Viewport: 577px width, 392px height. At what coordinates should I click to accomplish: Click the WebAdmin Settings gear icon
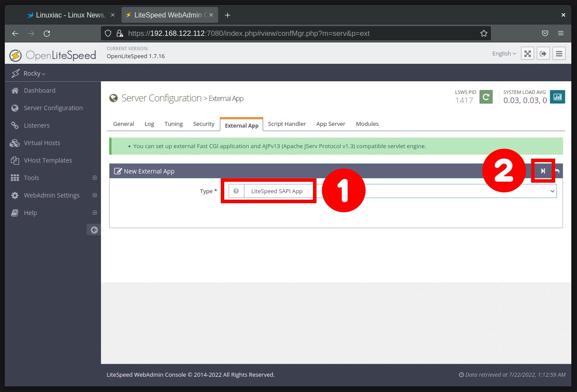coord(15,195)
